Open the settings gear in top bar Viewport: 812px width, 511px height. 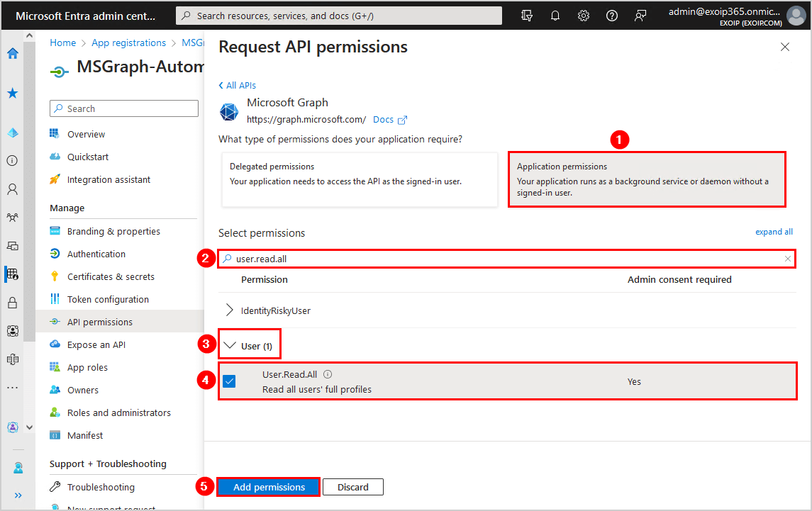(x=584, y=16)
